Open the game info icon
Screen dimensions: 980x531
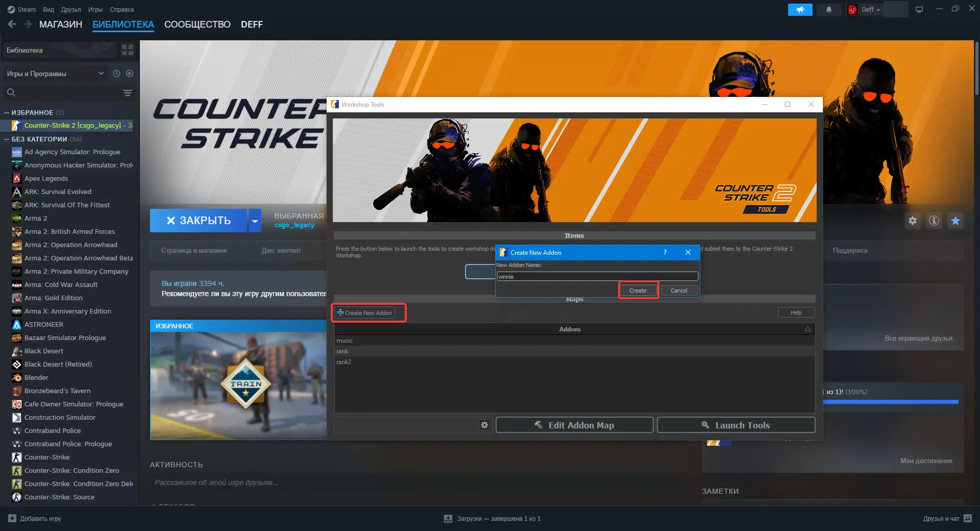tap(934, 221)
